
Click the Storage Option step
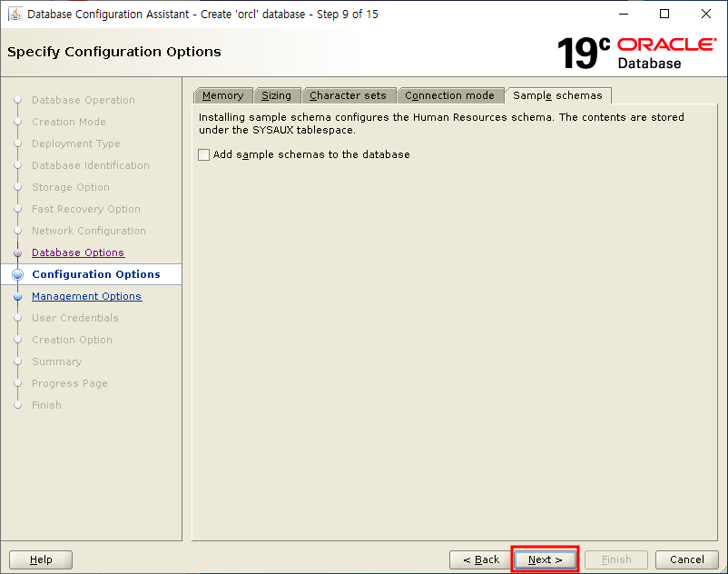click(x=71, y=188)
